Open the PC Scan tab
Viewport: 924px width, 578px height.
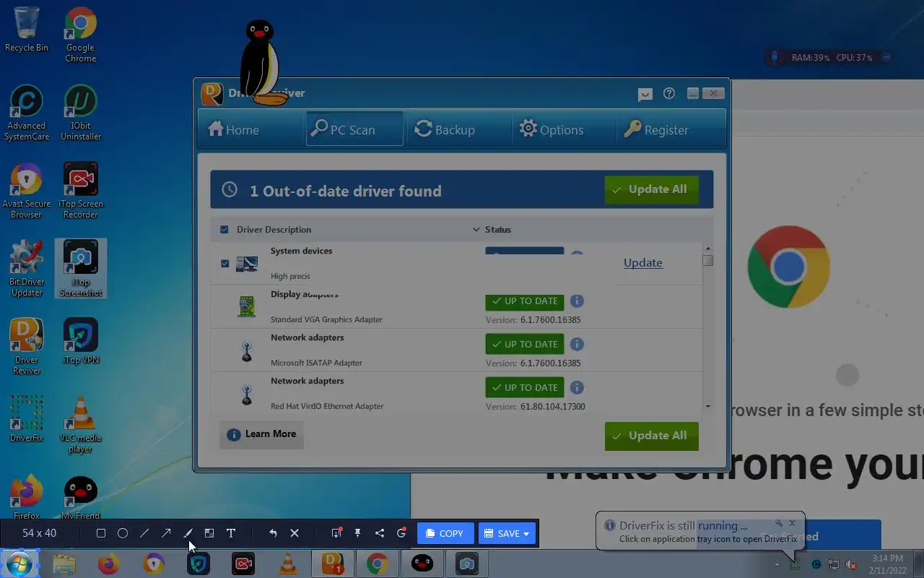point(354,129)
